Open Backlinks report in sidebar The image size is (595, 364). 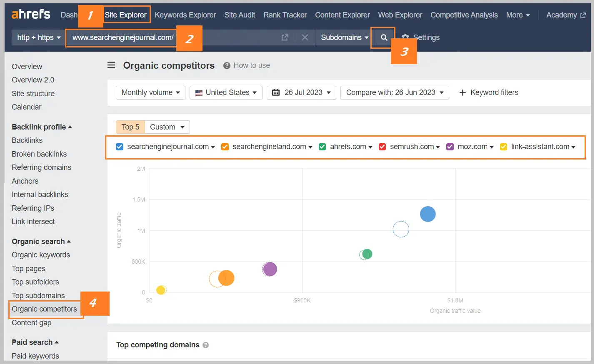coord(27,140)
